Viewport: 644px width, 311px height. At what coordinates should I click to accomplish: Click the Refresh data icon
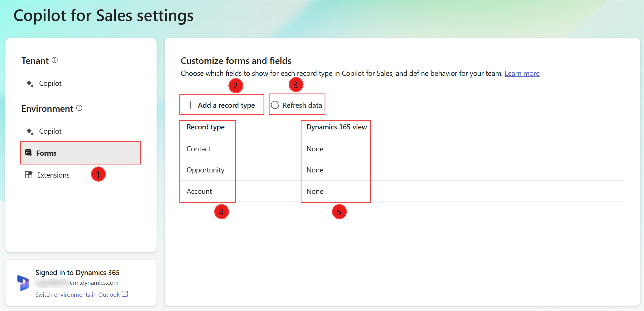(274, 105)
